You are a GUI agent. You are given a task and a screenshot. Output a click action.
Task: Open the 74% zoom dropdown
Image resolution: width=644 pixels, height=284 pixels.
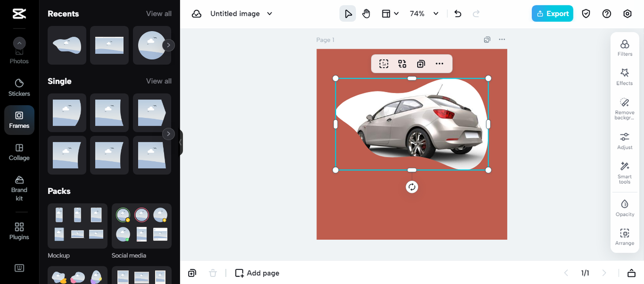(x=424, y=14)
